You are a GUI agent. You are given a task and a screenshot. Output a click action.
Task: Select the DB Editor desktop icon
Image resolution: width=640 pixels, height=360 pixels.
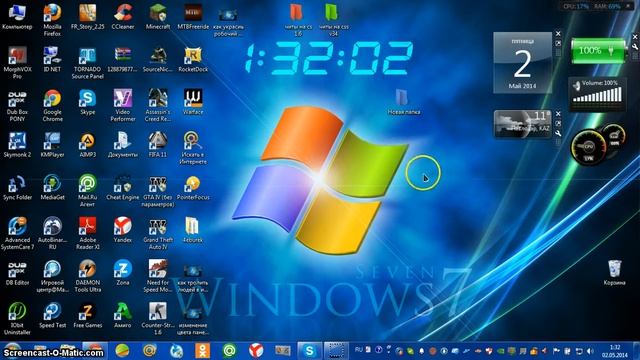coord(17,273)
